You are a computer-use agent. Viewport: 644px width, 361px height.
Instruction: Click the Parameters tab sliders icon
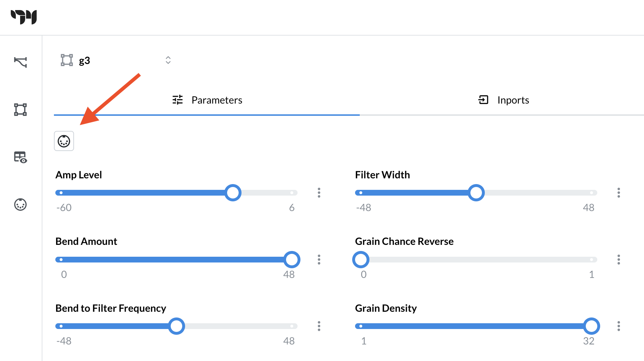tap(178, 100)
